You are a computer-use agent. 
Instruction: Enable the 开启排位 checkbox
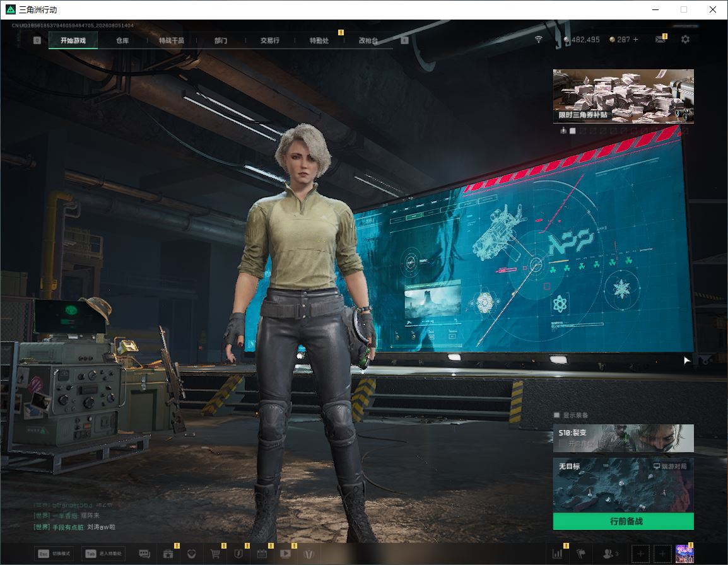coord(562,444)
